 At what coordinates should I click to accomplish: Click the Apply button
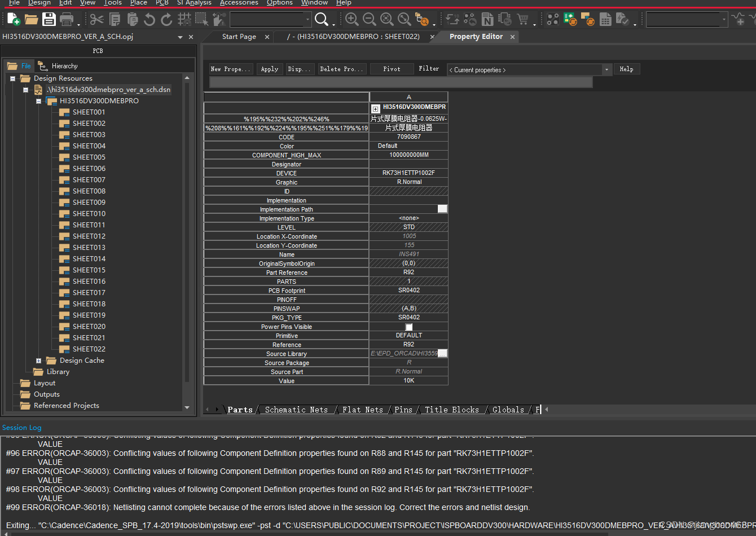point(269,69)
